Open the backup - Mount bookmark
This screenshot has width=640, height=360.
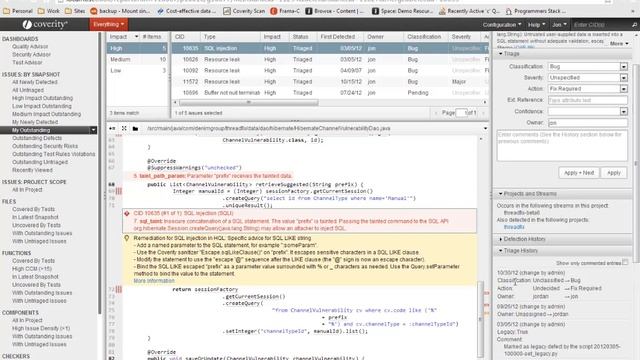[x=120, y=11]
